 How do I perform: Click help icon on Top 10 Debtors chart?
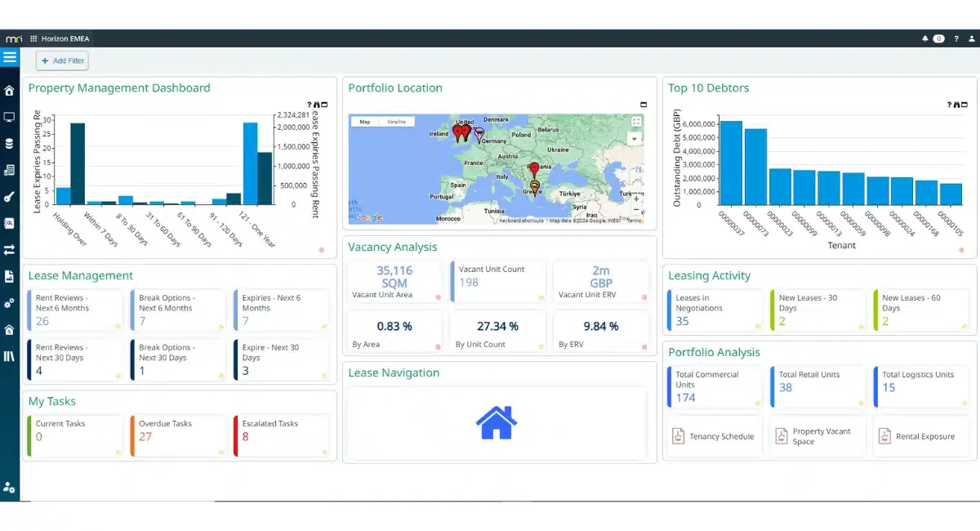tap(950, 105)
